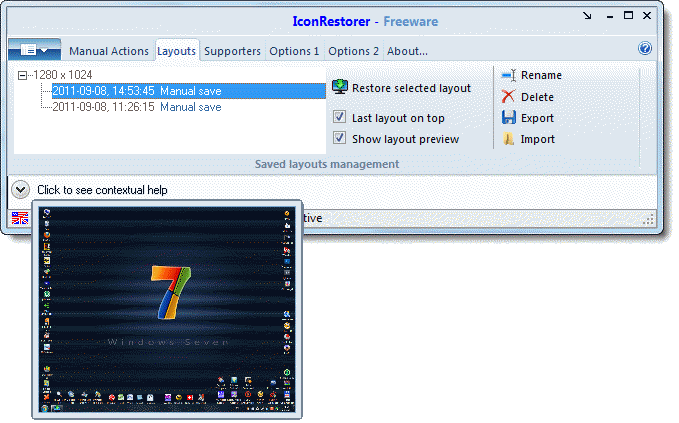
Task: Click the Delete label
Action: [x=537, y=97]
